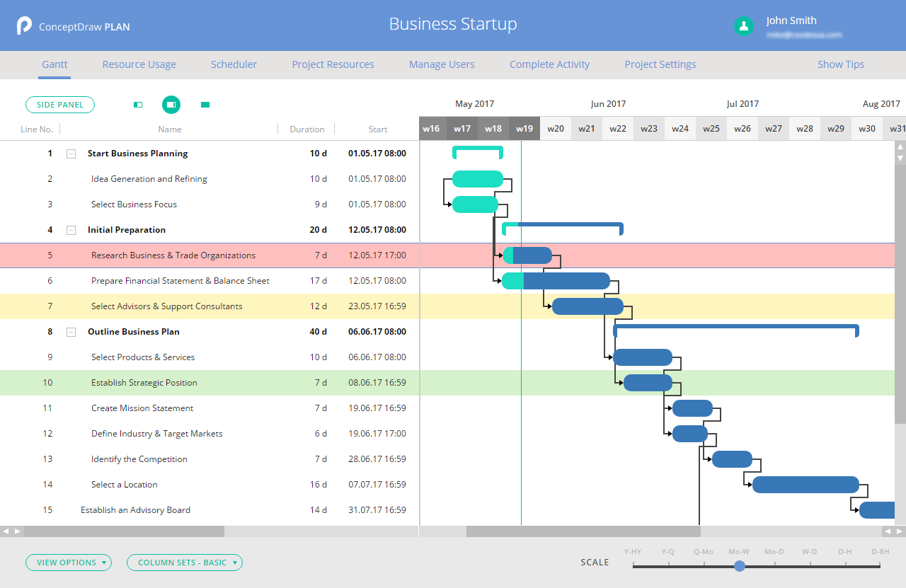Click the ConceptDraw PLAN logo icon
This screenshot has width=906, height=588.
(x=25, y=26)
